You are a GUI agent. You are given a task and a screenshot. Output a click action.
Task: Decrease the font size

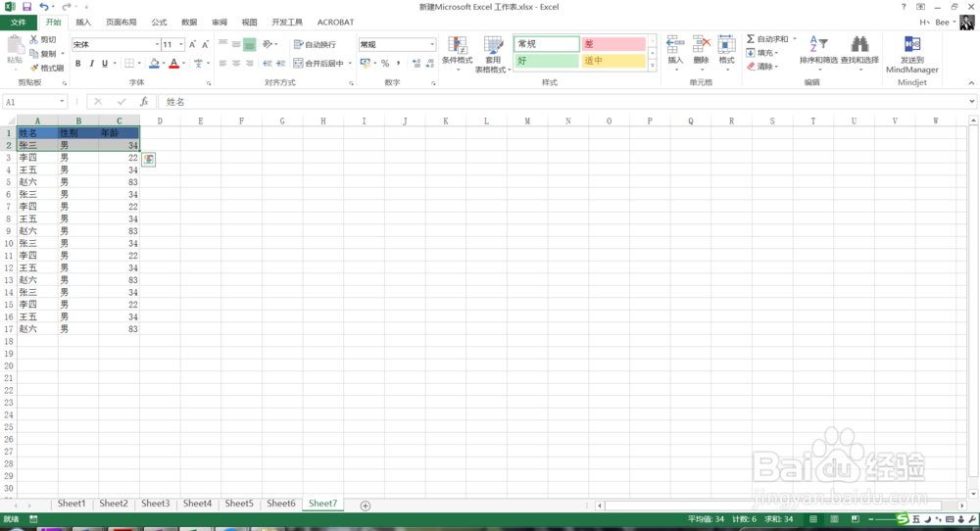(205, 44)
